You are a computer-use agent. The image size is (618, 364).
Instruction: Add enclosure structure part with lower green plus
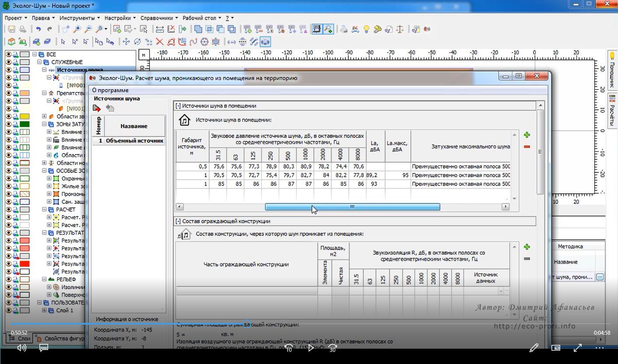(527, 247)
